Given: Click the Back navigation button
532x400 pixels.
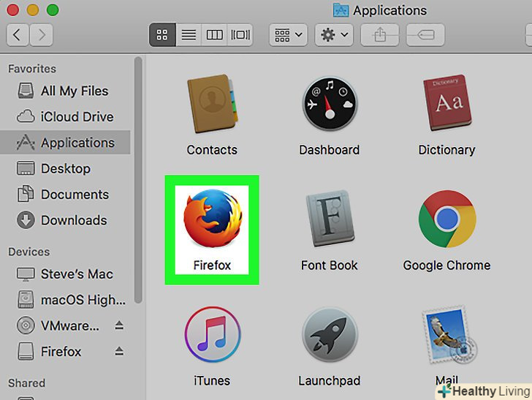Looking at the screenshot, I should [18, 34].
